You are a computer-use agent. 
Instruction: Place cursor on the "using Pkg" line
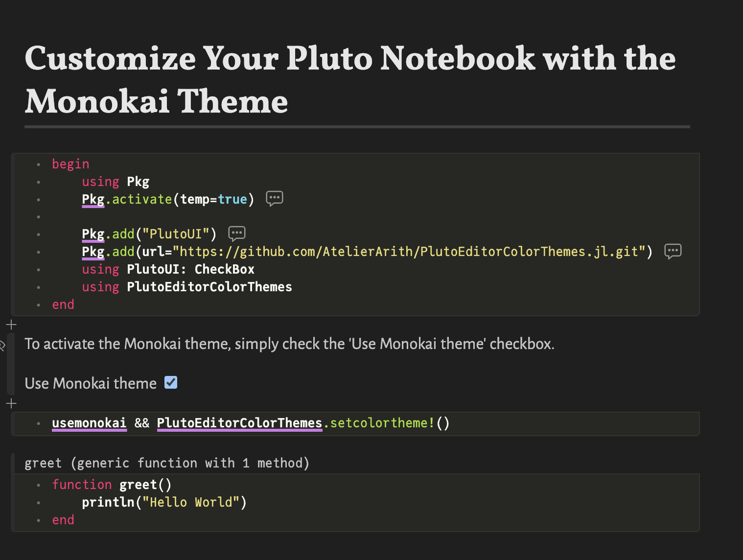[x=116, y=182]
